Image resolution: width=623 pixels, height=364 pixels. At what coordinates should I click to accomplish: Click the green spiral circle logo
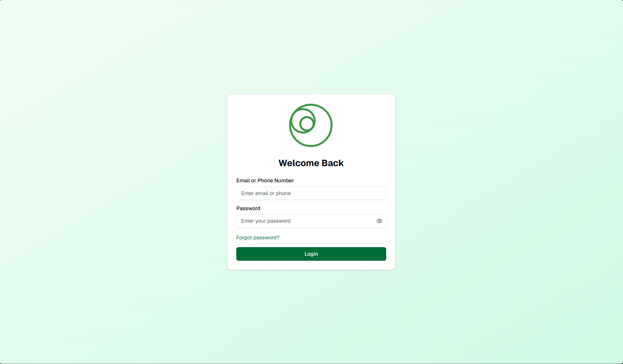coord(311,125)
